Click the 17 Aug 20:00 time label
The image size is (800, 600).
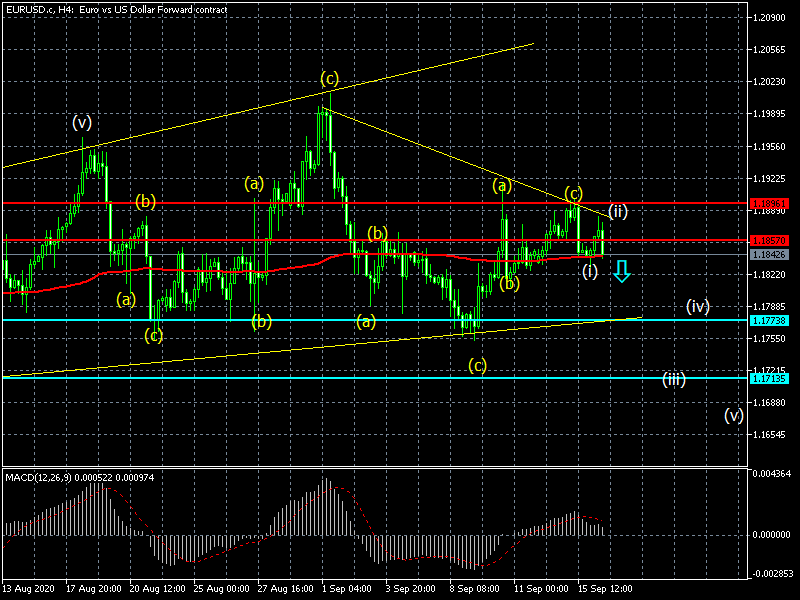pyautogui.click(x=93, y=589)
